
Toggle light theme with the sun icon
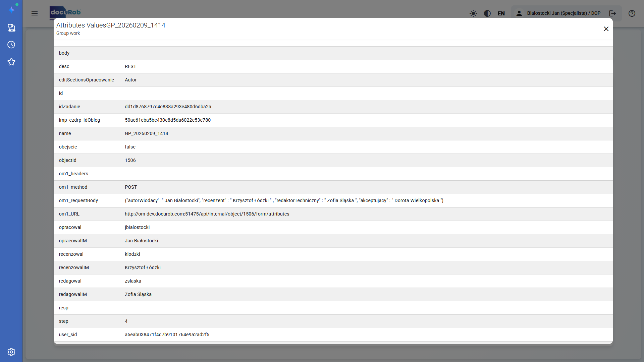click(473, 13)
